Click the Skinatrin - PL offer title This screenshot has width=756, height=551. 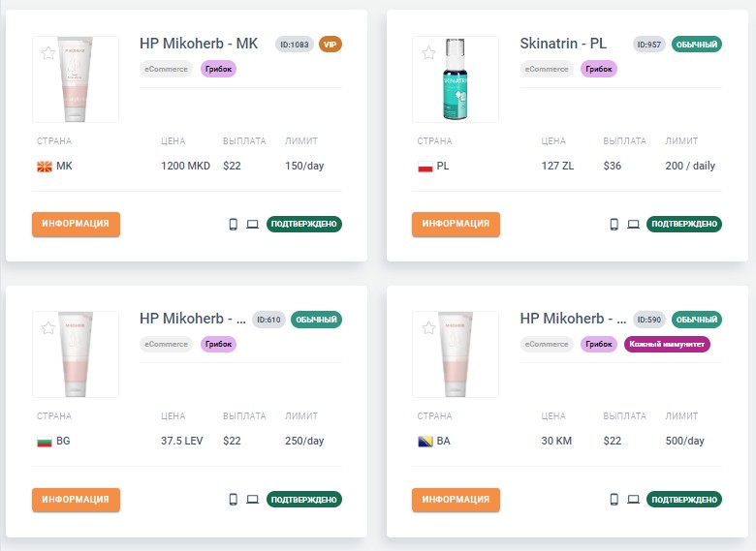pyautogui.click(x=563, y=44)
